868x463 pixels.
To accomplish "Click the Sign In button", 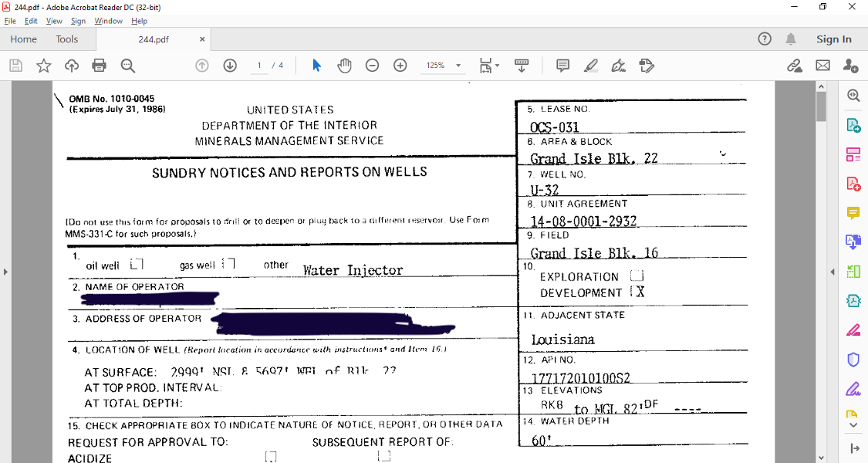I will [833, 39].
